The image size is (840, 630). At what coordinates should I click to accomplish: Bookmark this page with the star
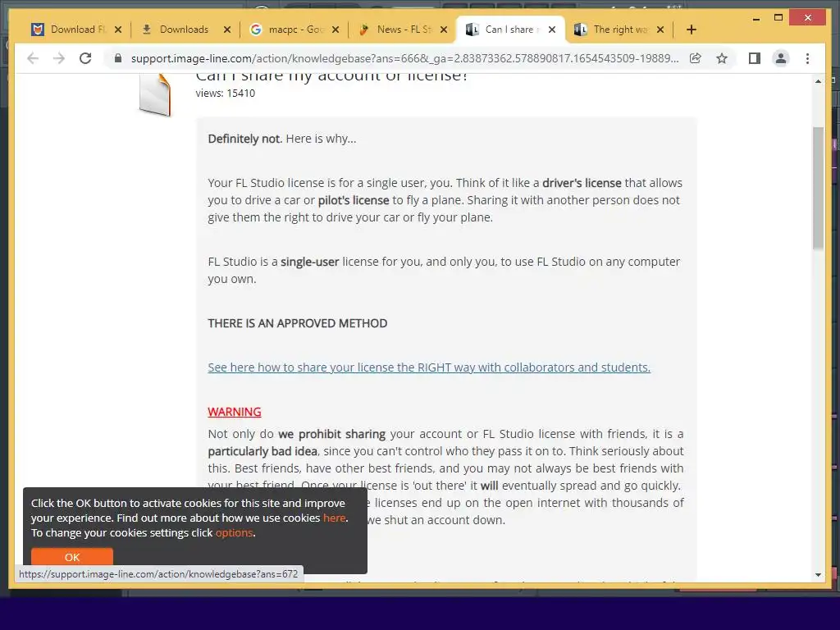722,58
